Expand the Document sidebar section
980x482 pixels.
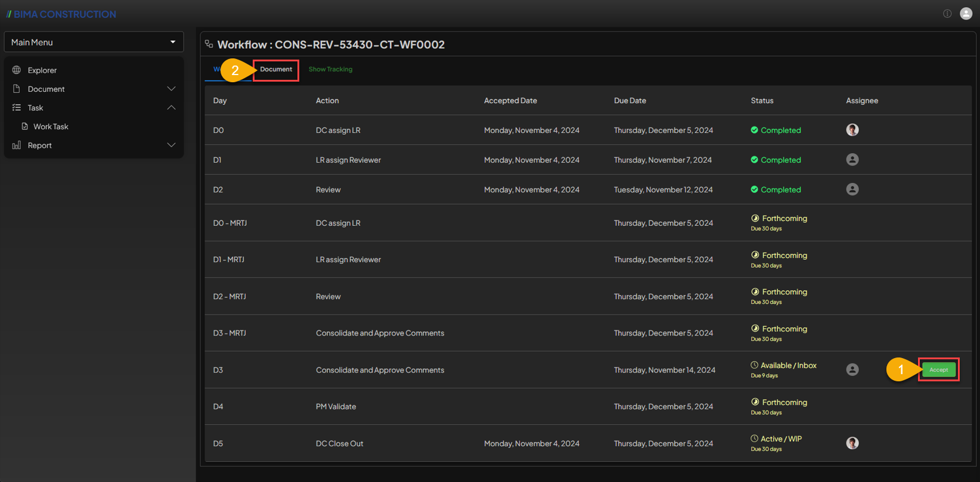coord(171,89)
